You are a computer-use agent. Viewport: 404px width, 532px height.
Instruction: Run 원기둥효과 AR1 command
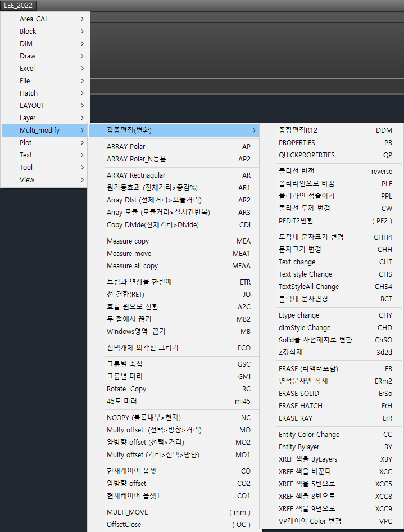(174, 188)
